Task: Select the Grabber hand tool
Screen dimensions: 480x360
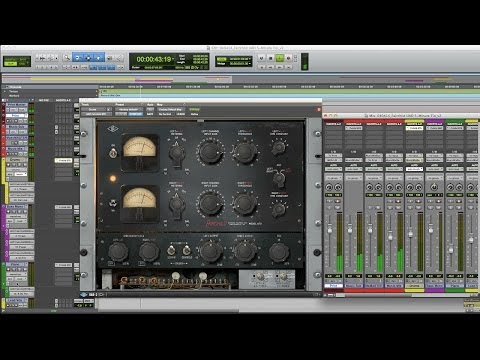Action: [99, 58]
